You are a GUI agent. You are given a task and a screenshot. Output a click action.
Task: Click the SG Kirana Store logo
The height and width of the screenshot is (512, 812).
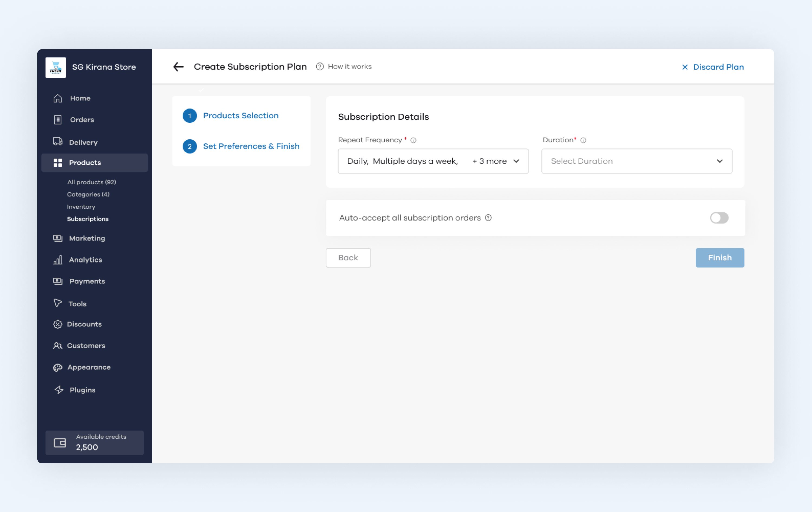56,67
